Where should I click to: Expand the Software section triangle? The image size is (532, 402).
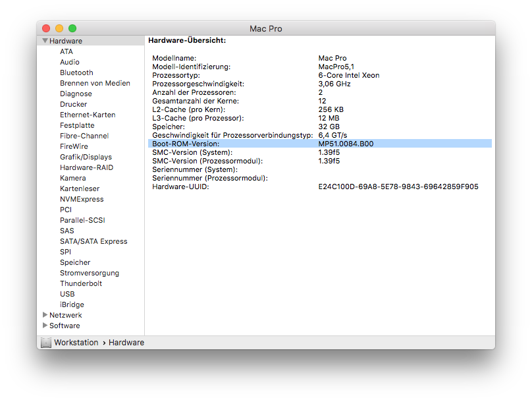pyautogui.click(x=45, y=326)
